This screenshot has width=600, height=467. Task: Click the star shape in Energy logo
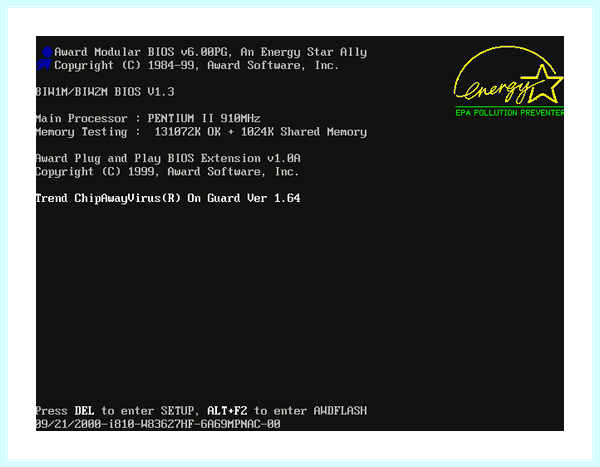tap(544, 84)
